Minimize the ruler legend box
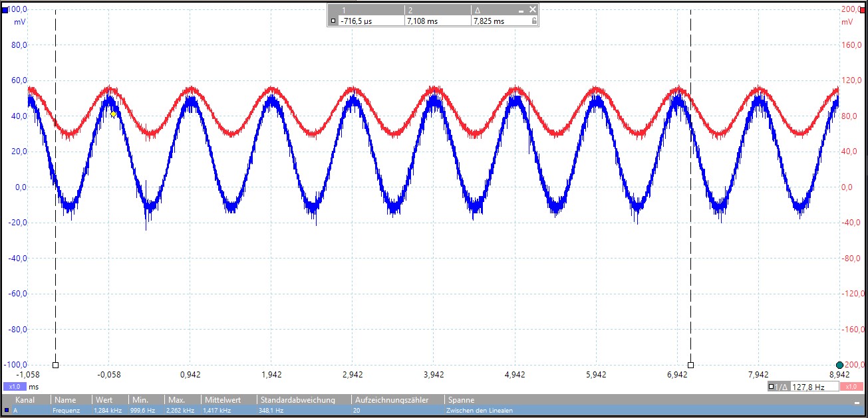Image resolution: width=868 pixels, height=418 pixels. 522,10
